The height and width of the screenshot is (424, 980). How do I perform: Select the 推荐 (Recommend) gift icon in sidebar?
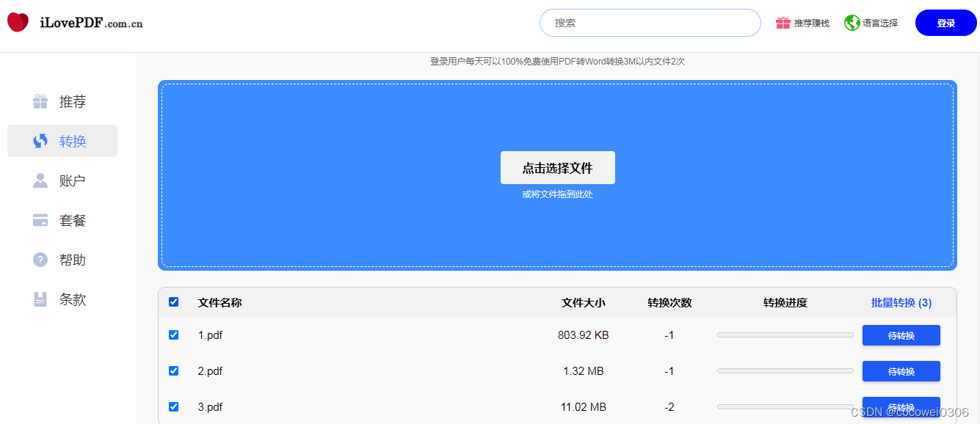coord(40,101)
